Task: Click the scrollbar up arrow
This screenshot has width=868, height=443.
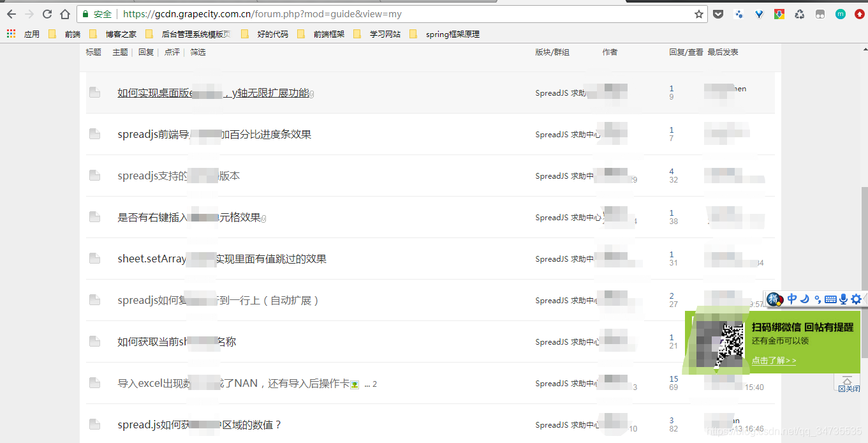Action: 864,49
